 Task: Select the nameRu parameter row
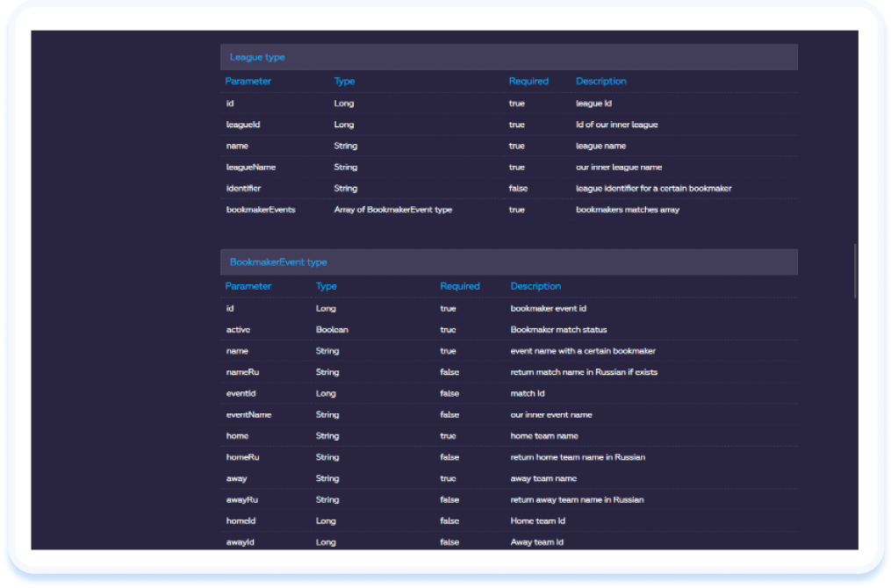coord(240,371)
